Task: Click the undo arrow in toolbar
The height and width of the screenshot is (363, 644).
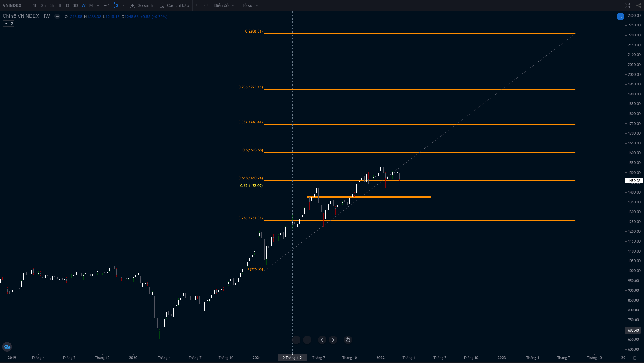Action: 197,5
